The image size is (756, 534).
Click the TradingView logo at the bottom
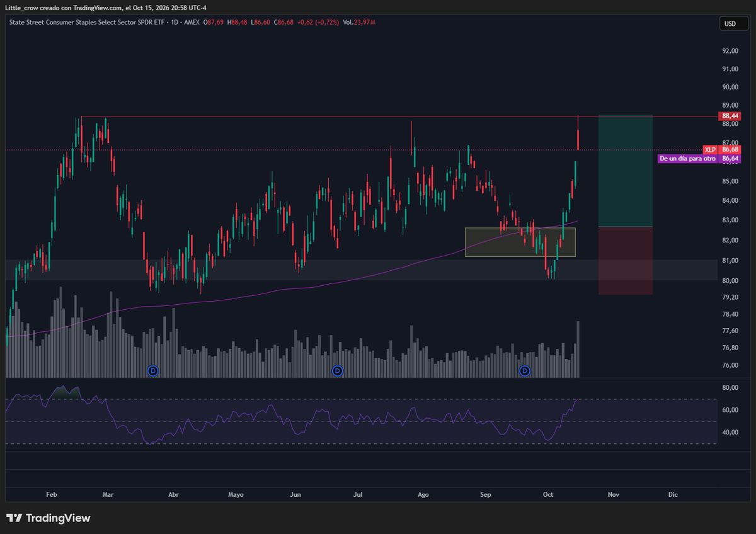(49, 518)
